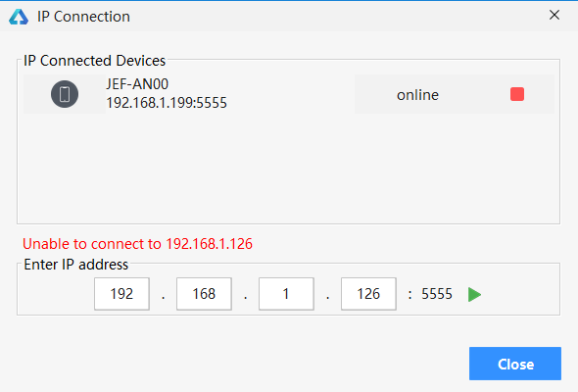Connect using the green arrow icon
This screenshot has height=392, width=578.
pos(474,294)
